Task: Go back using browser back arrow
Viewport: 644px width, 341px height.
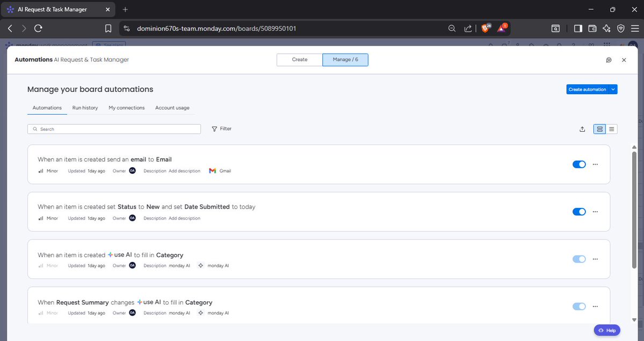Action: pos(10,29)
